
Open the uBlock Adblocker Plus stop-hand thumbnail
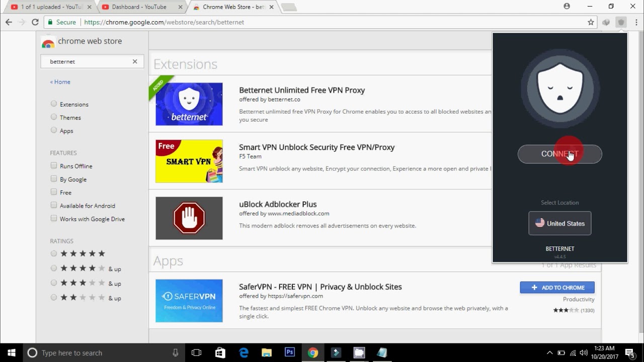pyautogui.click(x=189, y=218)
